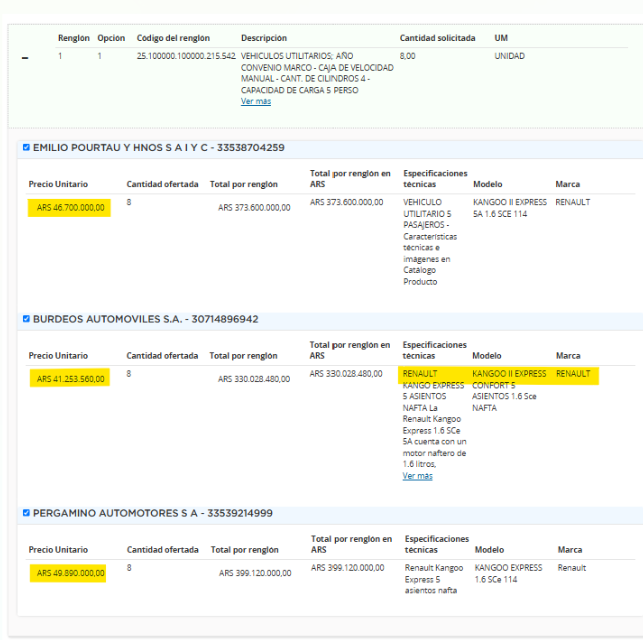Click the UNIDAD unit value
Image resolution: width=643 pixels, height=640 pixels.
[x=509, y=56]
